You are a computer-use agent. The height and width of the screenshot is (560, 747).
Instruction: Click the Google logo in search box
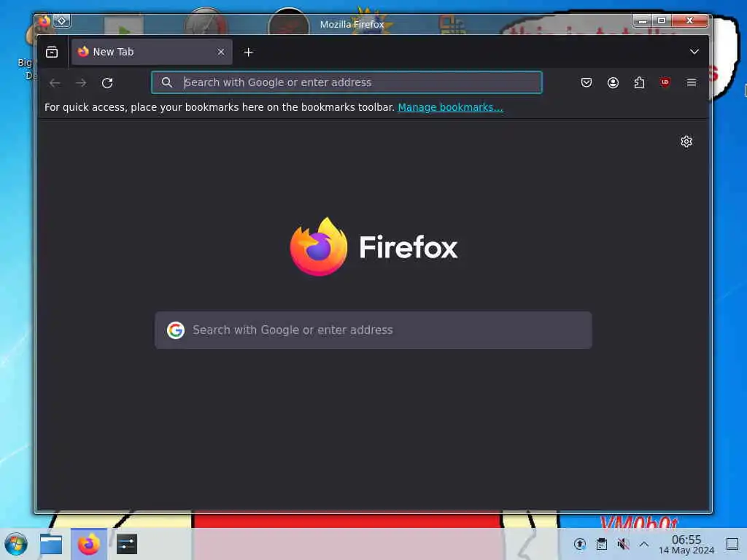pyautogui.click(x=176, y=330)
